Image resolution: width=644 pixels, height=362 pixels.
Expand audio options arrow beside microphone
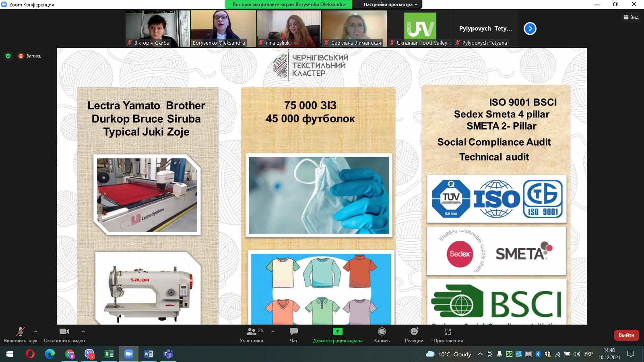pos(36,331)
